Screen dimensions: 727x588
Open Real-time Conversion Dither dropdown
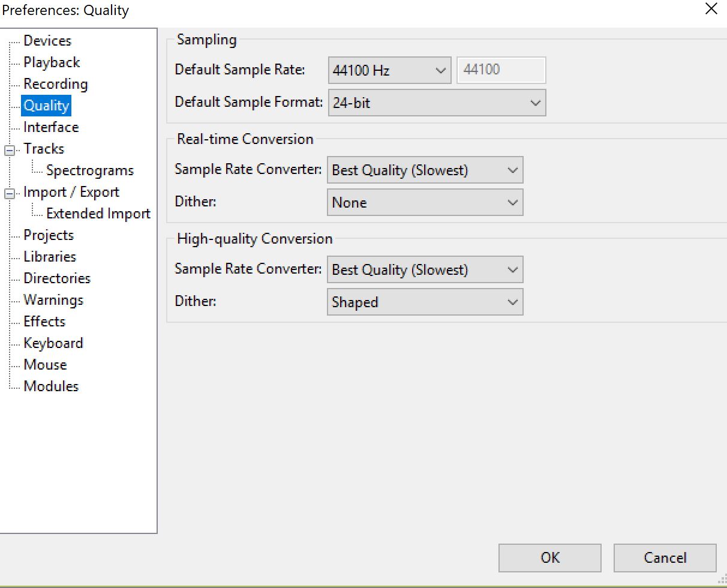(425, 202)
